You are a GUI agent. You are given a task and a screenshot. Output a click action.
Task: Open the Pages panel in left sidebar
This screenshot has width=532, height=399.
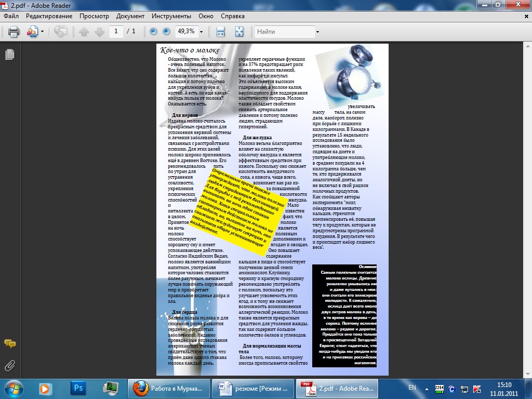[9, 54]
